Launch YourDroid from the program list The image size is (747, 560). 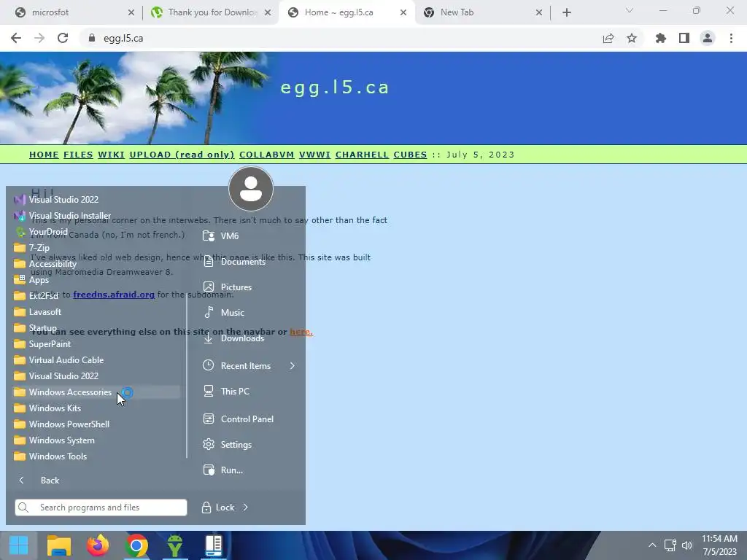tap(96, 232)
